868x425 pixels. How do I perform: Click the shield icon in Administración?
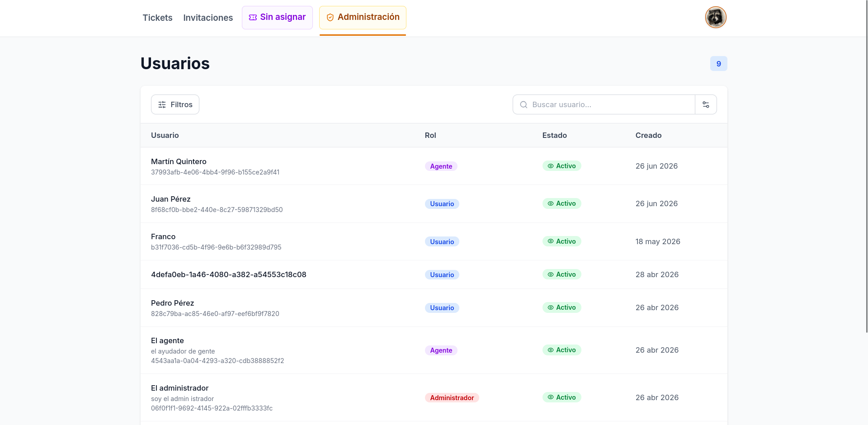pos(330,17)
